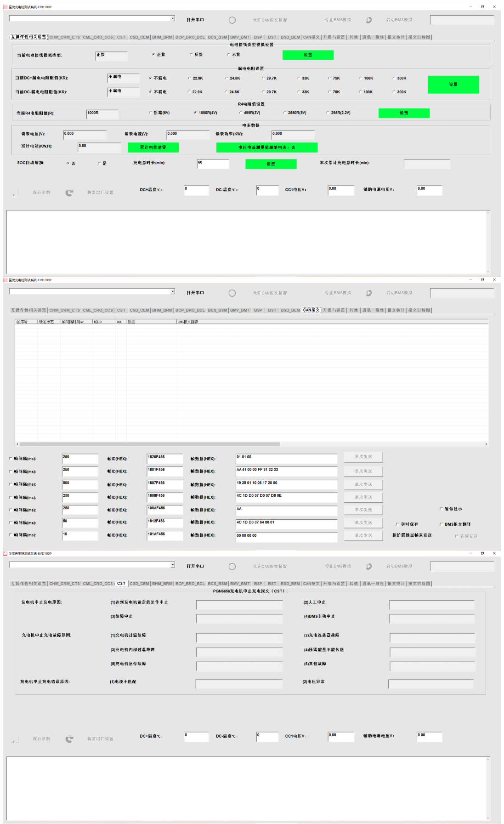Switch to BSD_BEM tab in middle window
The height and width of the screenshot is (824, 504).
point(290,310)
